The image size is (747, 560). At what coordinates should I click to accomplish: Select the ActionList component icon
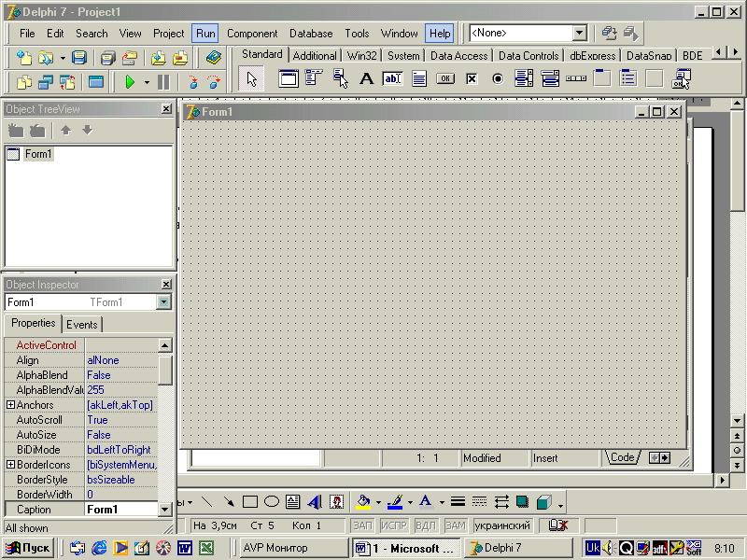point(682,78)
